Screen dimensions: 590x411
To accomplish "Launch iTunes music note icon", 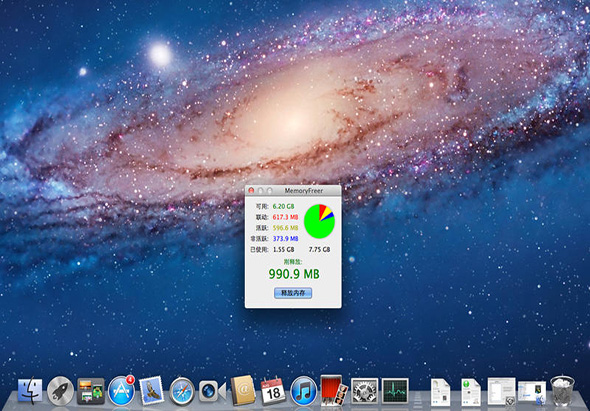I will 304,391.
